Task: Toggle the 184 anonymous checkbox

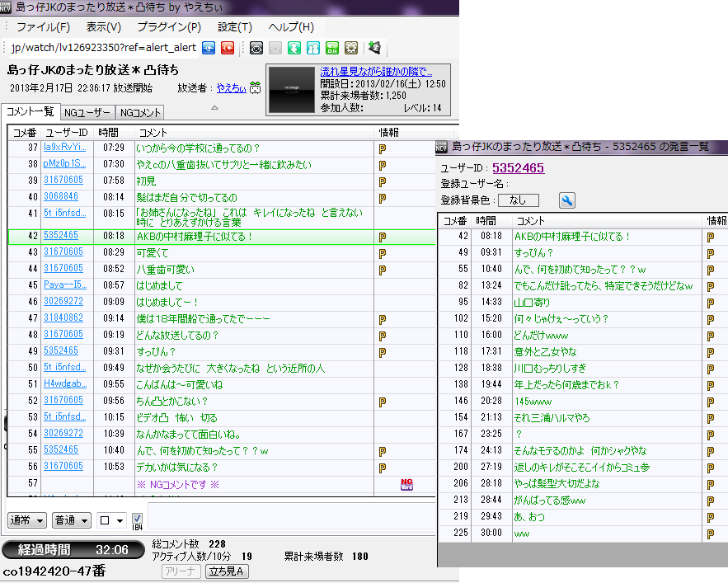Action: tap(137, 518)
